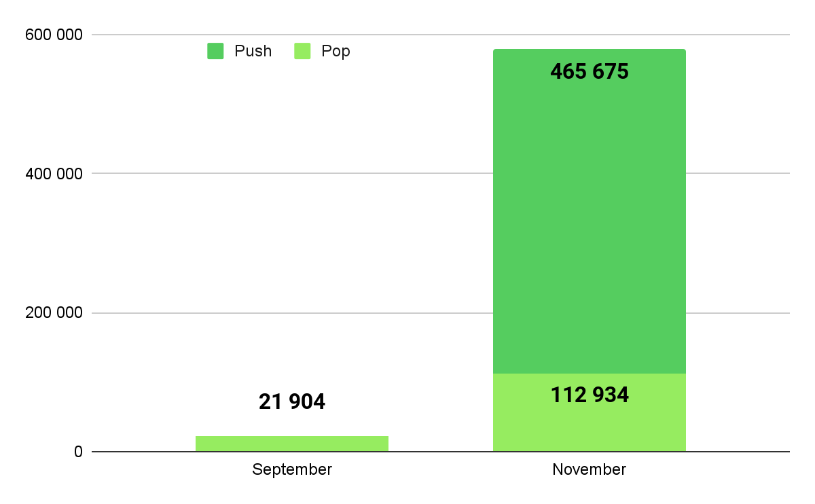Click the 112 934 data label

pyautogui.click(x=589, y=395)
